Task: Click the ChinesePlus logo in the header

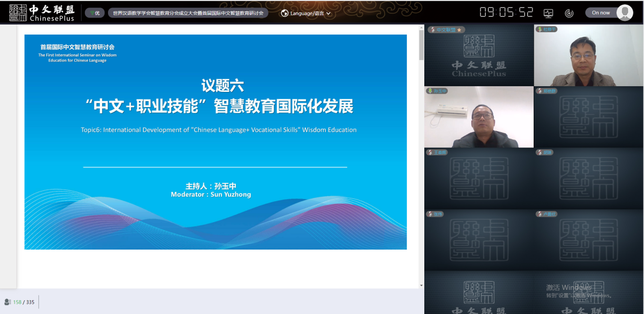Action: 42,13
